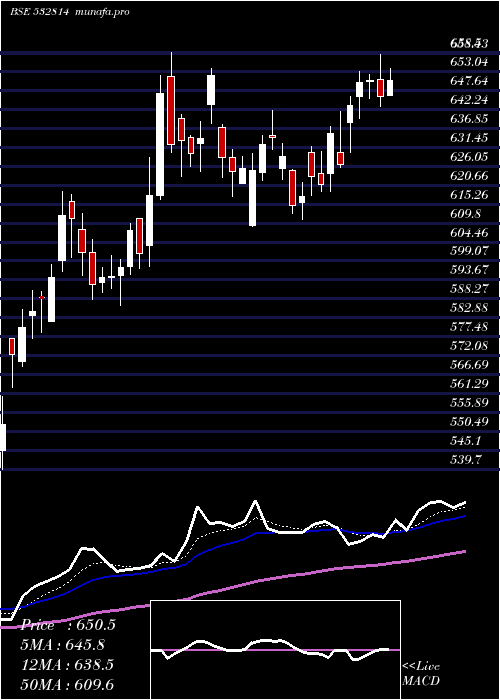Image resolution: width=500 pixels, height=700 pixels.
Task: Click the 658.43 top price label
Action: (x=469, y=43)
